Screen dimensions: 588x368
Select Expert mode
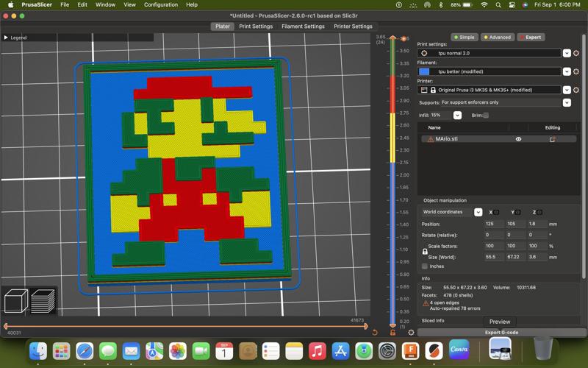coord(530,37)
